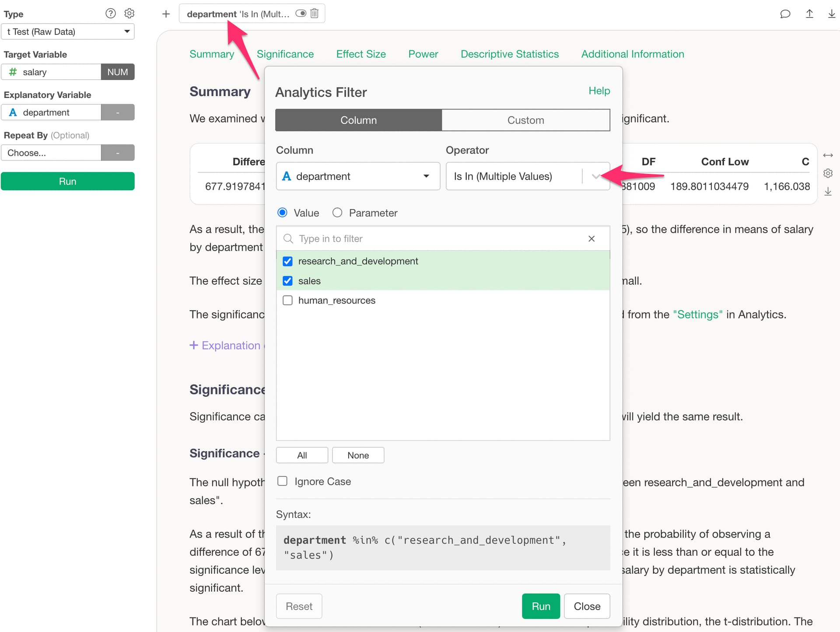Open the Column dropdown set to department
Screen dimensions: 840x632
358,176
